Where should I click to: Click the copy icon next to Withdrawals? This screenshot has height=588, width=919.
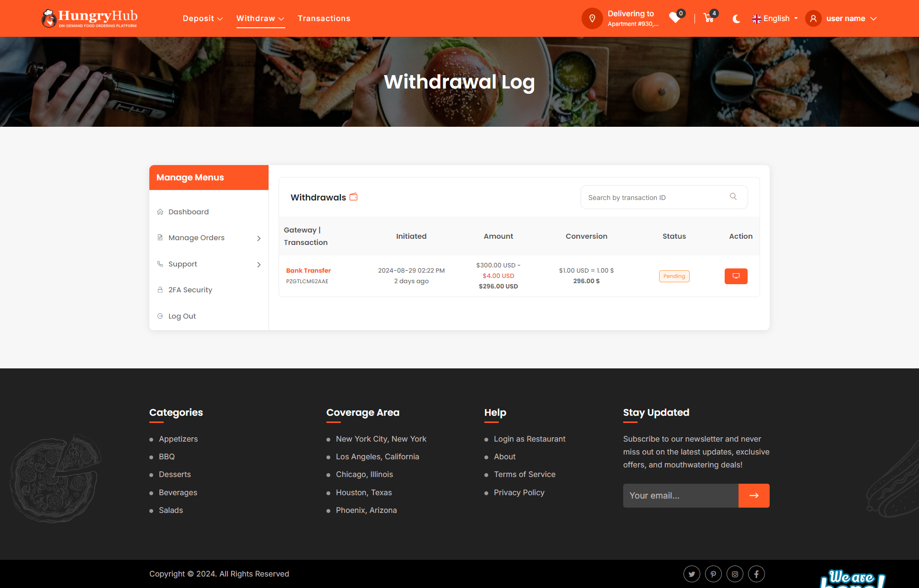tap(354, 197)
